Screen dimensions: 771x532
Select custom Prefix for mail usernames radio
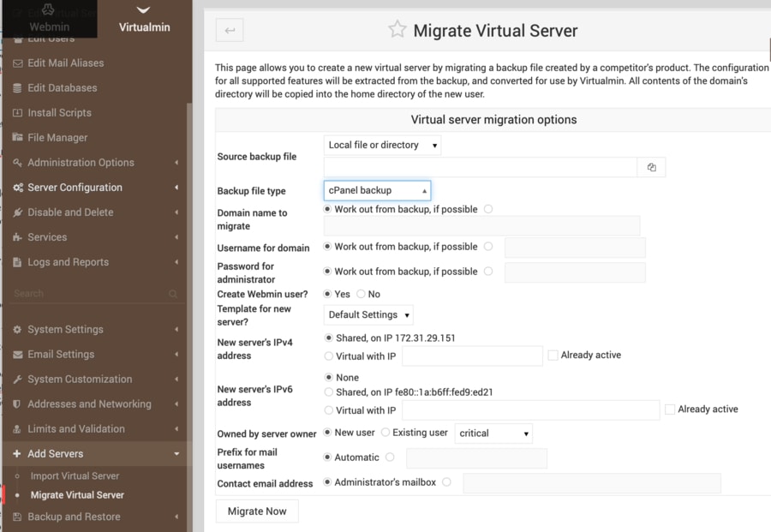pos(390,457)
